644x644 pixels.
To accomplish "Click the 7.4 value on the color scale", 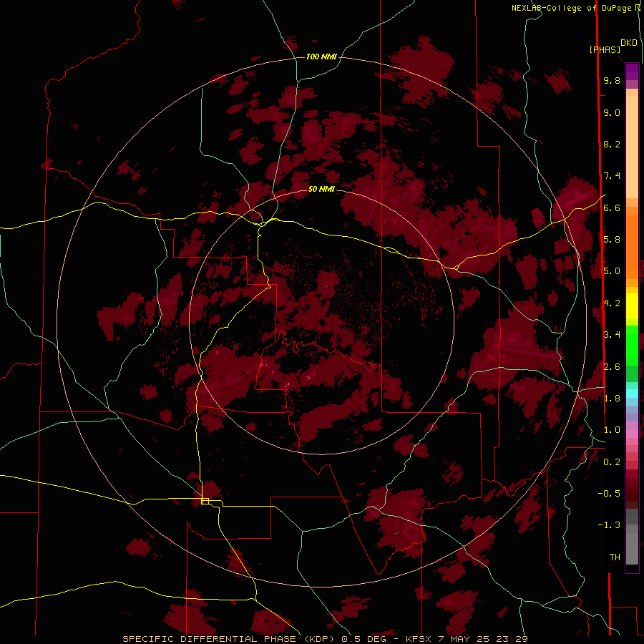I will point(612,176).
